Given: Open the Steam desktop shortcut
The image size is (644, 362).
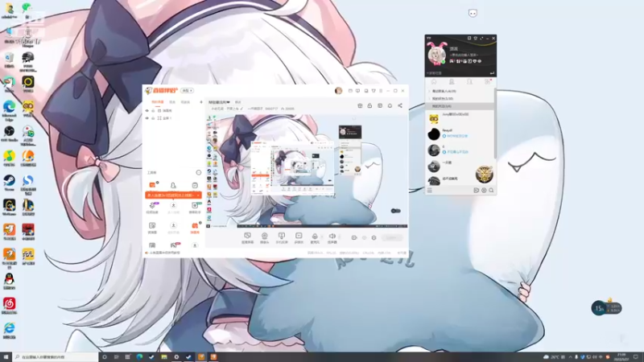Looking at the screenshot, I should [x=9, y=183].
